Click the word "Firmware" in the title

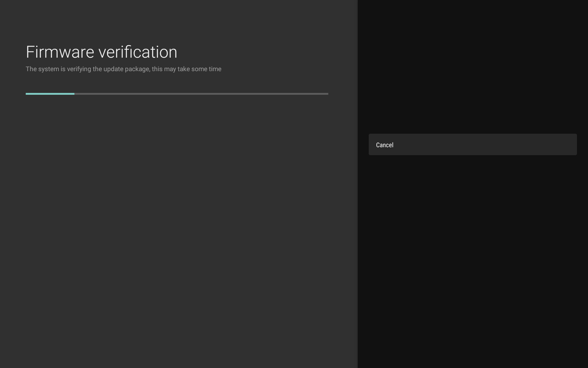click(60, 52)
